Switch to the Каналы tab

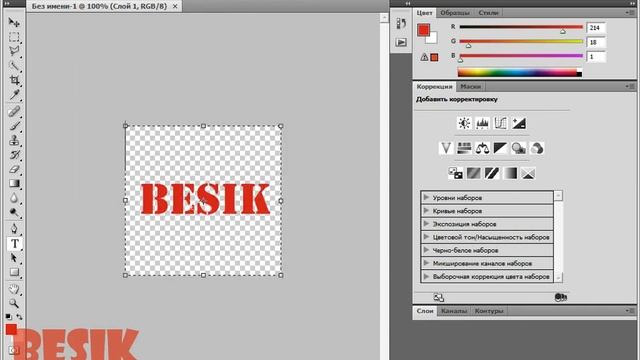coord(454,311)
